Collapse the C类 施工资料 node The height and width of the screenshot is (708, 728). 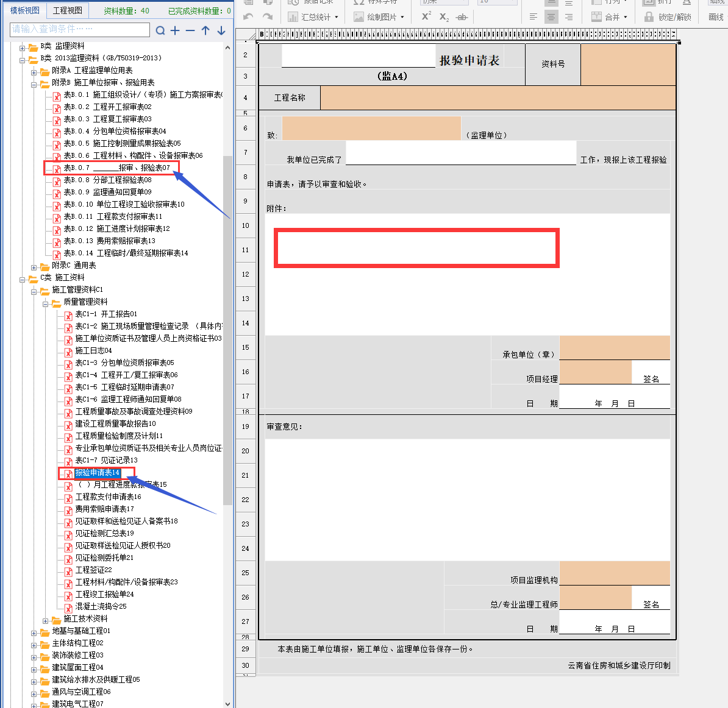[x=22, y=279]
